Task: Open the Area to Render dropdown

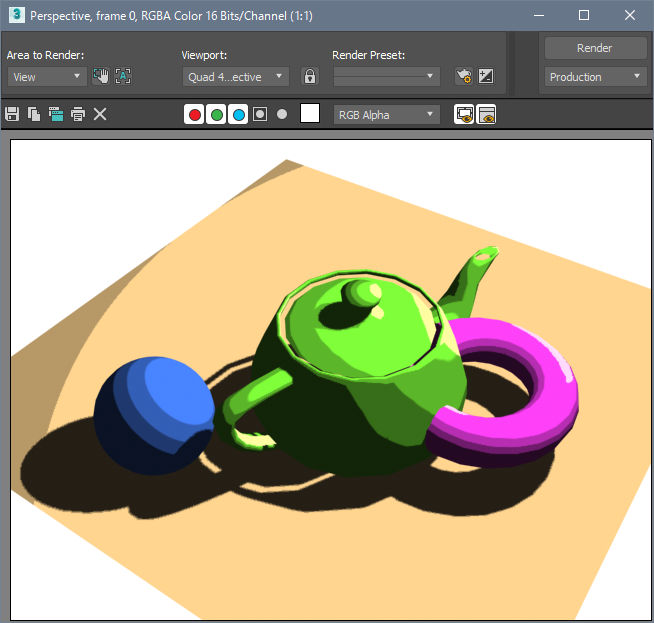Action: click(47, 76)
